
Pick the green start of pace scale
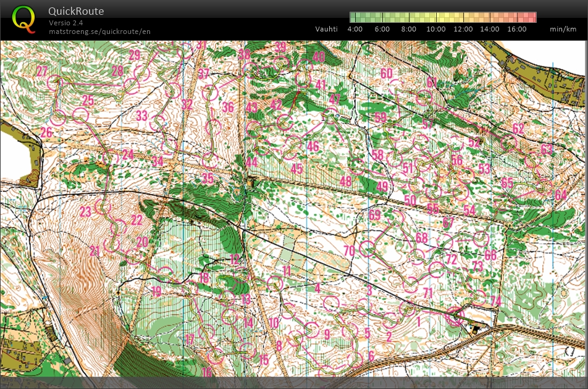(x=353, y=17)
